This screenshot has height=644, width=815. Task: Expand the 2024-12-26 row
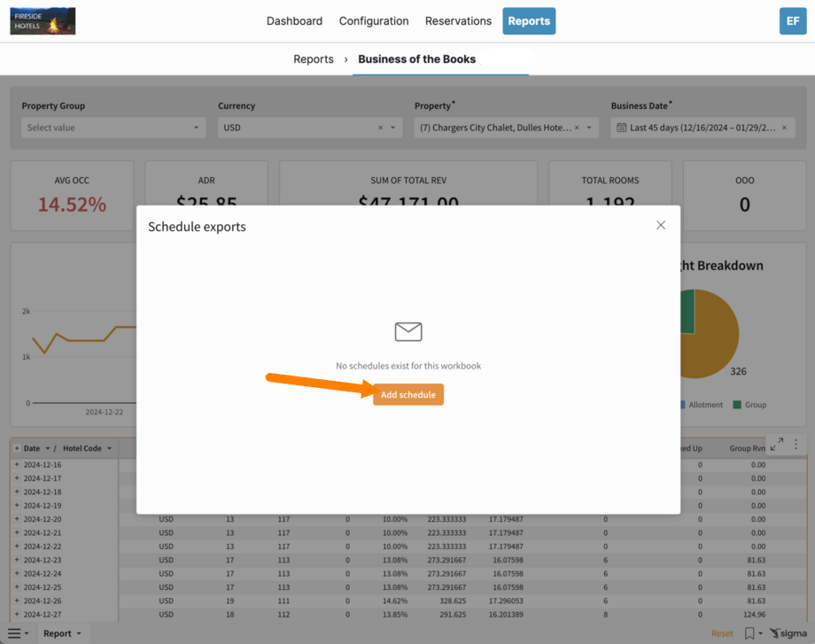tap(17, 601)
